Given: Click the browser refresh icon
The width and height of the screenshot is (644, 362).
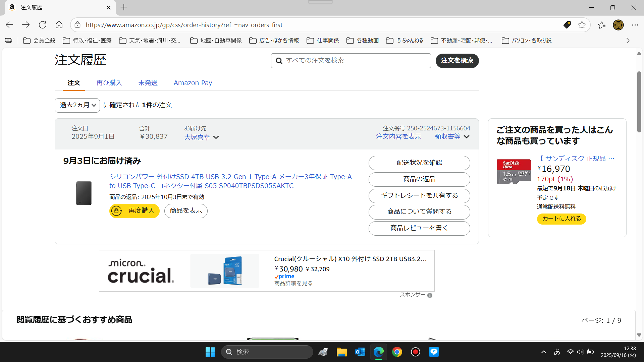Looking at the screenshot, I should point(43,25).
